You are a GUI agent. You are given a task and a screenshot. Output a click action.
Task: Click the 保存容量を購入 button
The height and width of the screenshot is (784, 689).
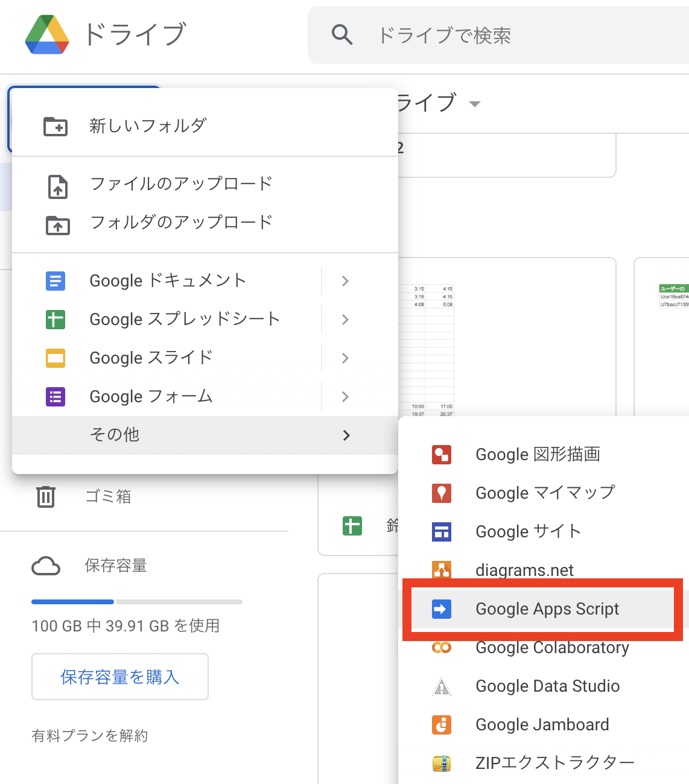pos(119,677)
